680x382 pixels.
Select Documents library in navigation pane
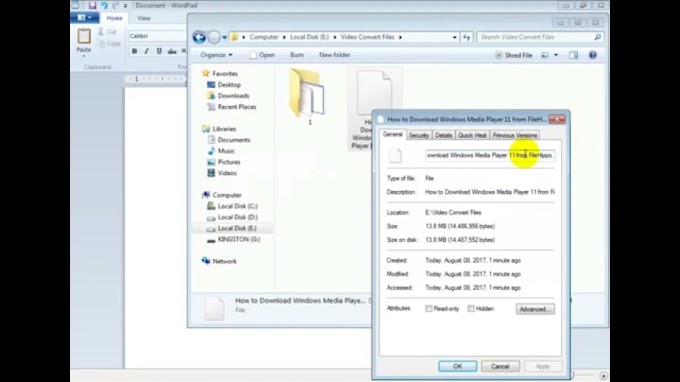[229, 140]
